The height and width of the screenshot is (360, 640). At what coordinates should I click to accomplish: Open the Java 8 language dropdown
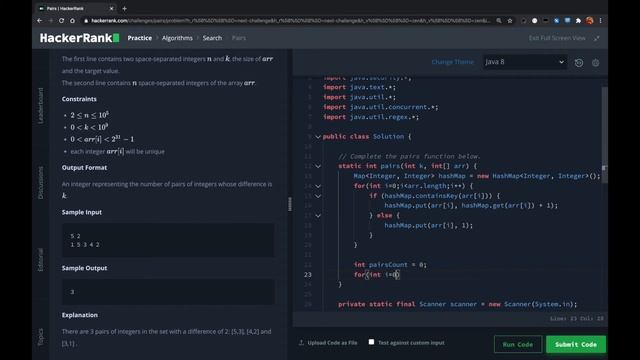pyautogui.click(x=524, y=62)
